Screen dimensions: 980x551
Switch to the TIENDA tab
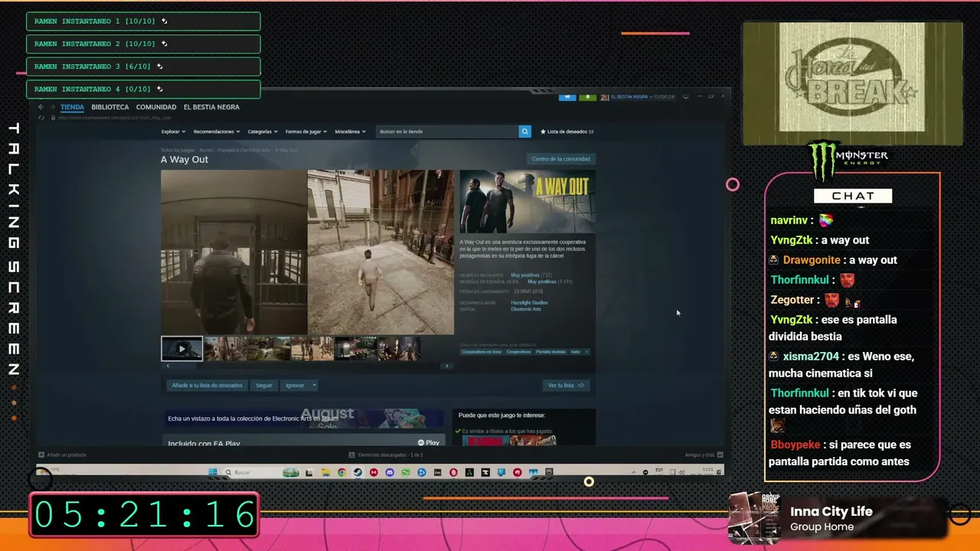(72, 107)
